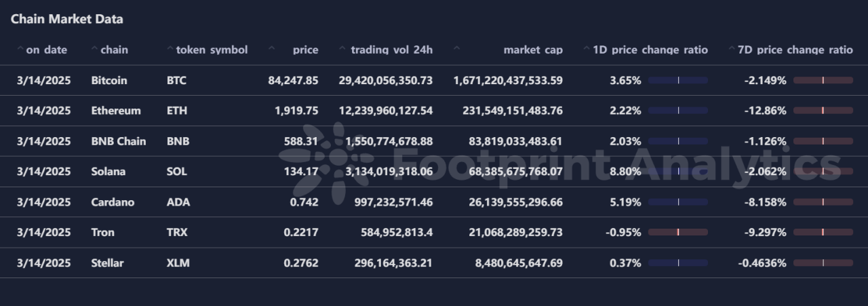Sort table by token symbol column label

tap(212, 50)
